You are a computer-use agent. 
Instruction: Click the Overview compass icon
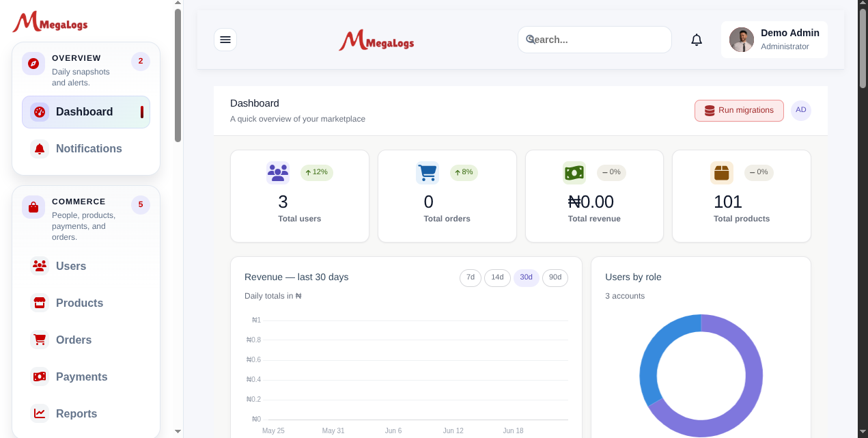(33, 64)
